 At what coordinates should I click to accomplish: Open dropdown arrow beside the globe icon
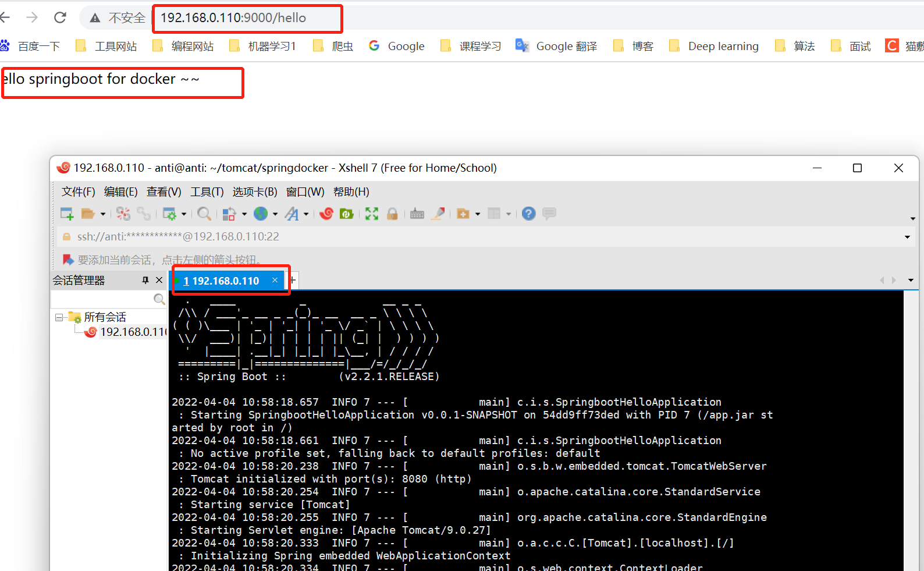point(275,214)
